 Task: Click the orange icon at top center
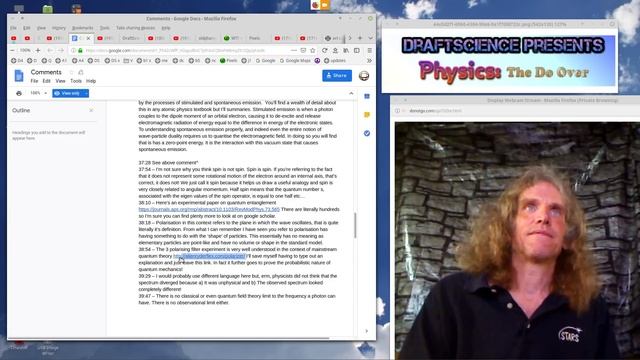pyautogui.click(x=324, y=5)
